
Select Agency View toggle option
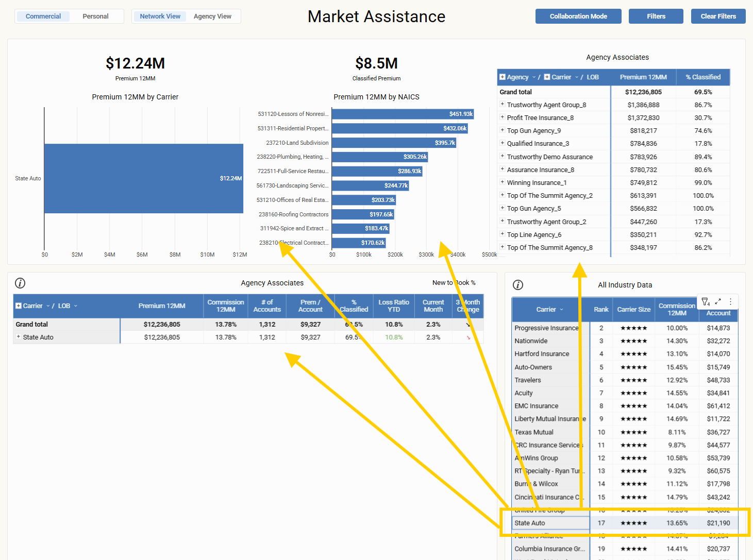(x=212, y=16)
